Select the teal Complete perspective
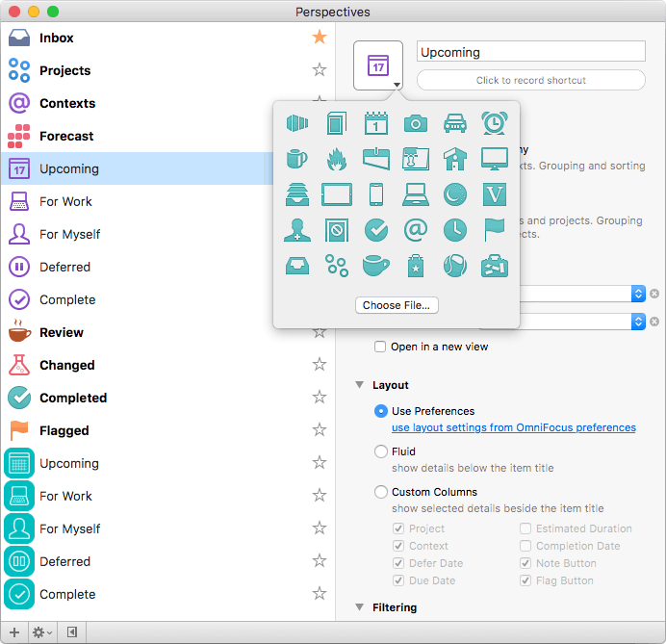Screen dimensions: 666x644 (x=167, y=594)
